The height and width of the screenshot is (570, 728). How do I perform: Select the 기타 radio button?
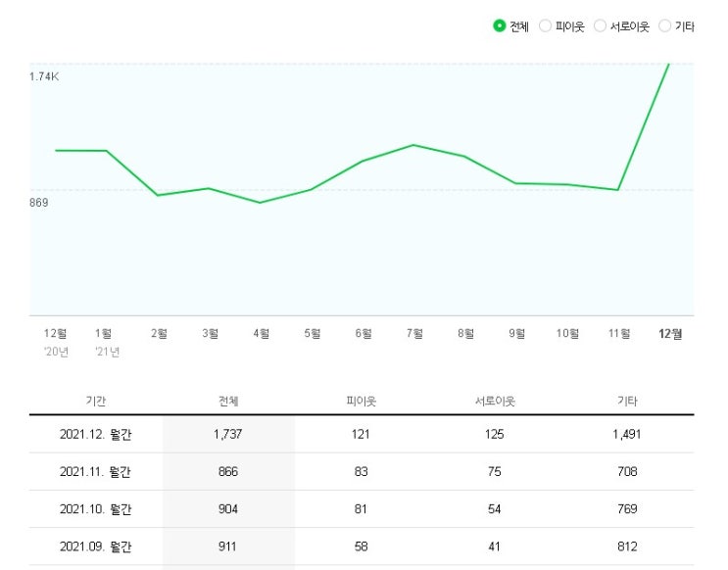coord(665,26)
